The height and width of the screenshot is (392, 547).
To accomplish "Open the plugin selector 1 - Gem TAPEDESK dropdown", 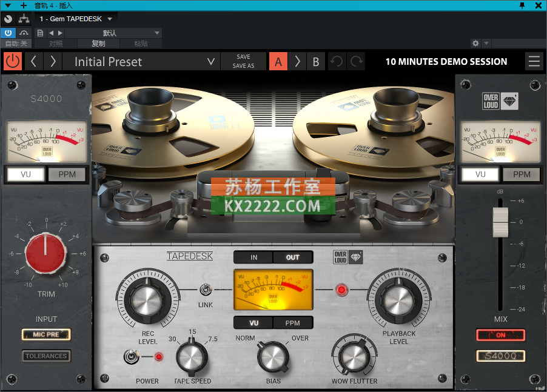I will pyautogui.click(x=76, y=19).
